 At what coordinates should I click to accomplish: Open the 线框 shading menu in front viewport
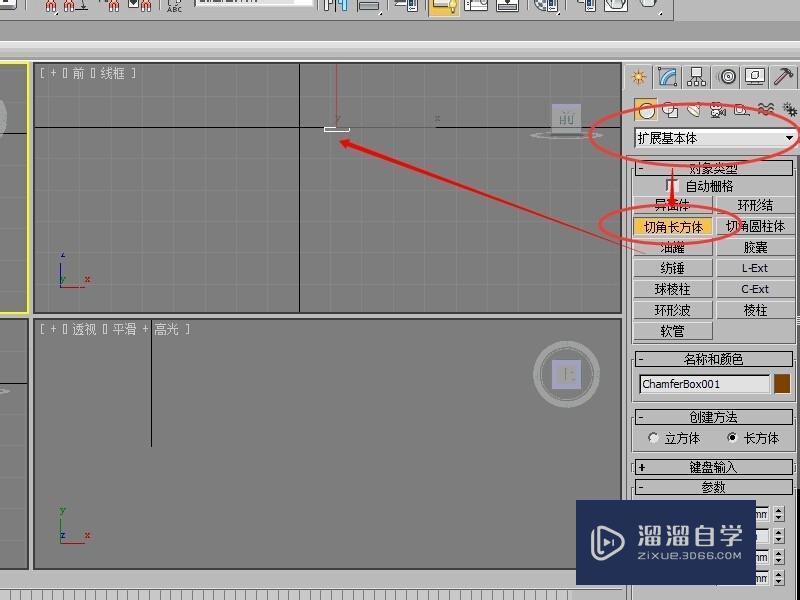(112, 73)
